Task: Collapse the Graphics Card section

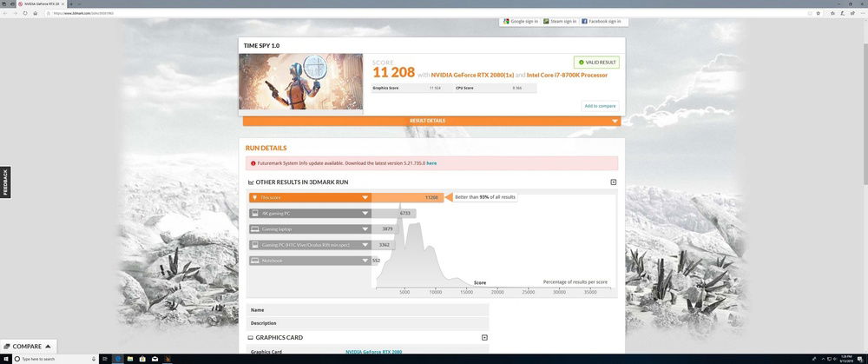Action: point(484,337)
